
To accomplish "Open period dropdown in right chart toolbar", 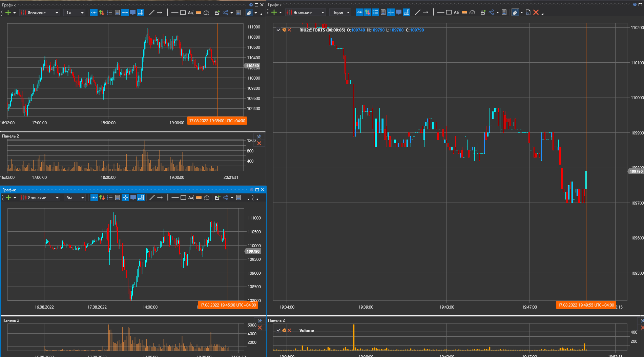I will pos(340,12).
